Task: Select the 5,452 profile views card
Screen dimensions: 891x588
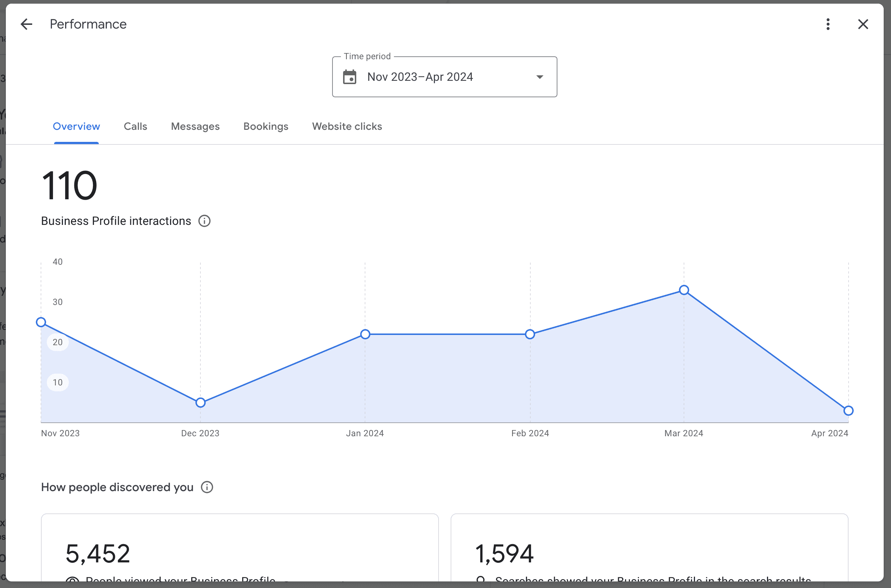Action: (x=240, y=547)
